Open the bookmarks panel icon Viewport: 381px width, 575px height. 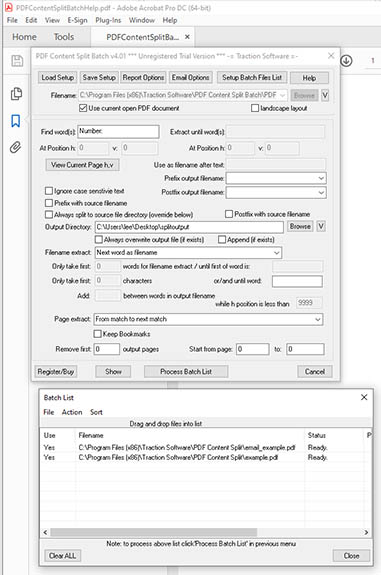pos(15,121)
